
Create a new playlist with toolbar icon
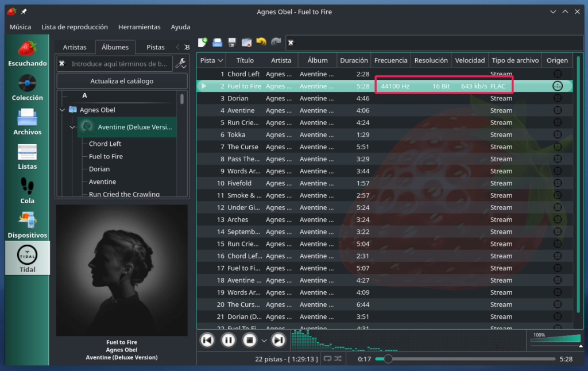click(x=203, y=42)
